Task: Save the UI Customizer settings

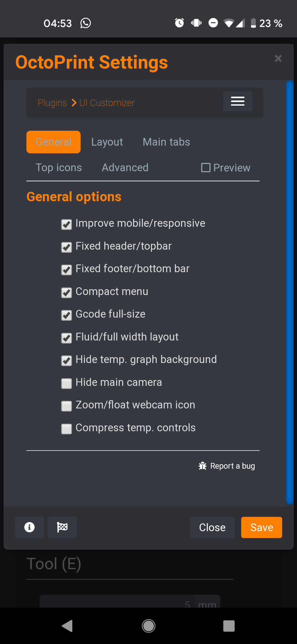Action: tap(261, 527)
